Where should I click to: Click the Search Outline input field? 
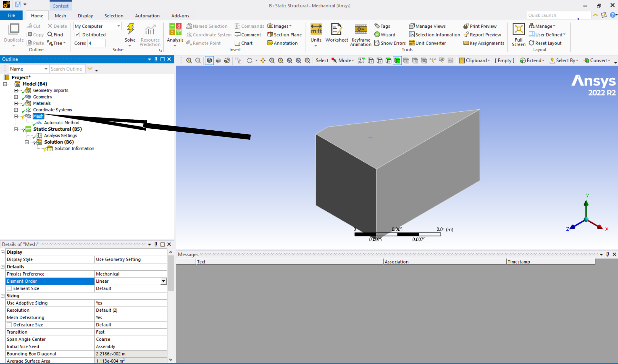[x=67, y=69]
